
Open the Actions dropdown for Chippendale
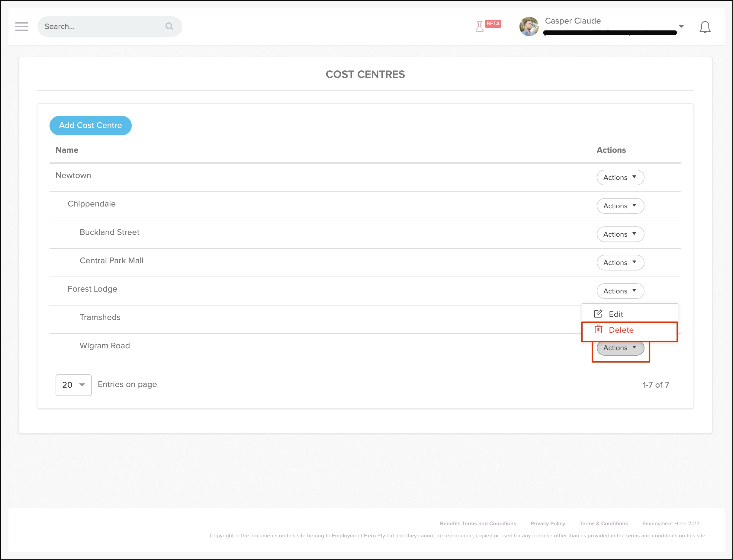click(x=620, y=206)
